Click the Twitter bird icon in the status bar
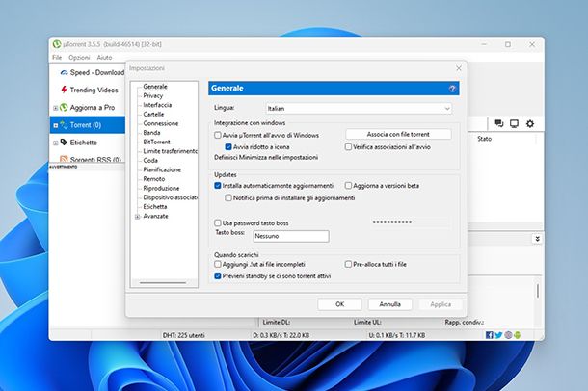The image size is (588, 391). [x=498, y=335]
